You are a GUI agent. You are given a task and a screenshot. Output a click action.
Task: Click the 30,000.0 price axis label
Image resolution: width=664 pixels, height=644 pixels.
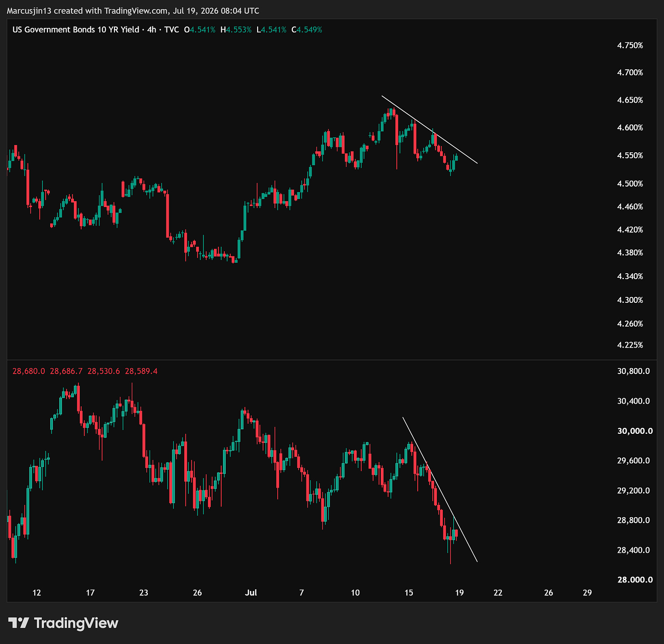click(x=634, y=431)
